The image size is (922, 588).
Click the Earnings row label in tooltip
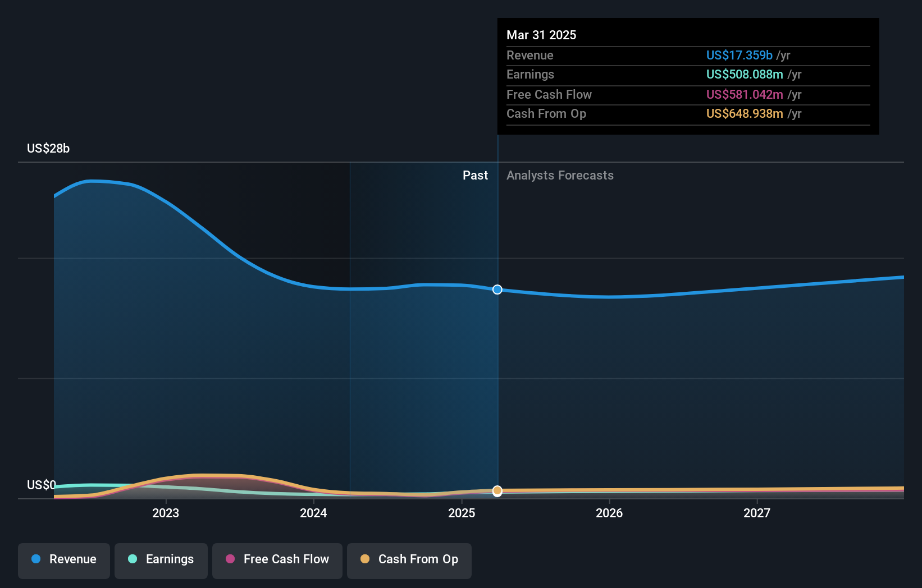pyautogui.click(x=530, y=74)
